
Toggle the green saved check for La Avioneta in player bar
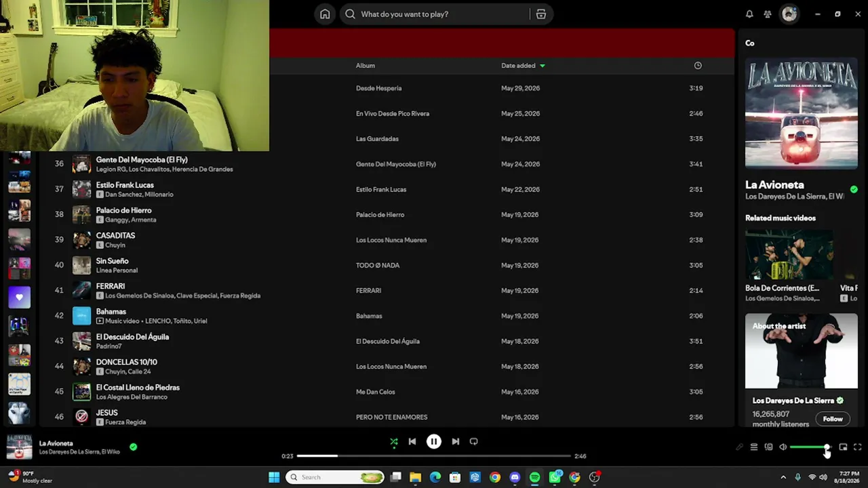pos(133,447)
